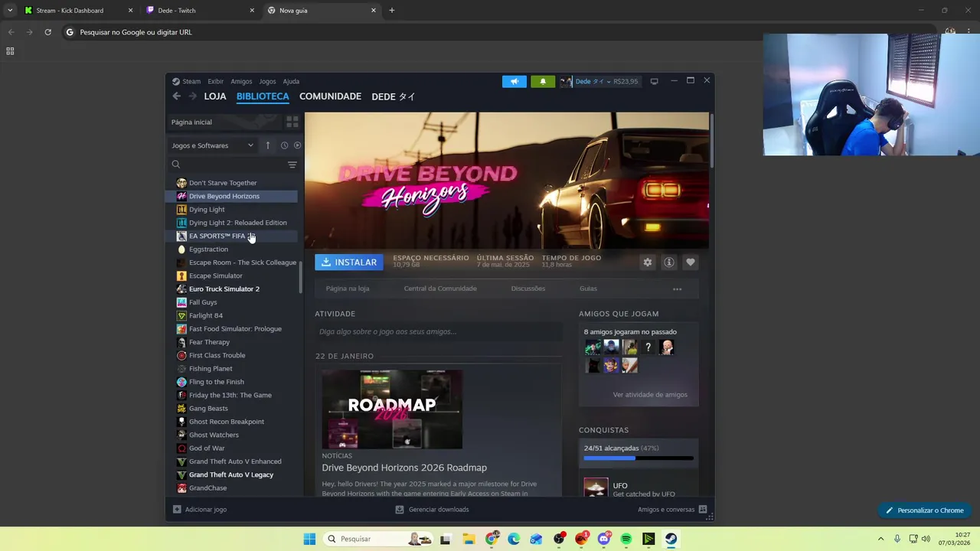Viewport: 980px width, 551px height.
Task: Open the Jogos menu
Action: 267,81
